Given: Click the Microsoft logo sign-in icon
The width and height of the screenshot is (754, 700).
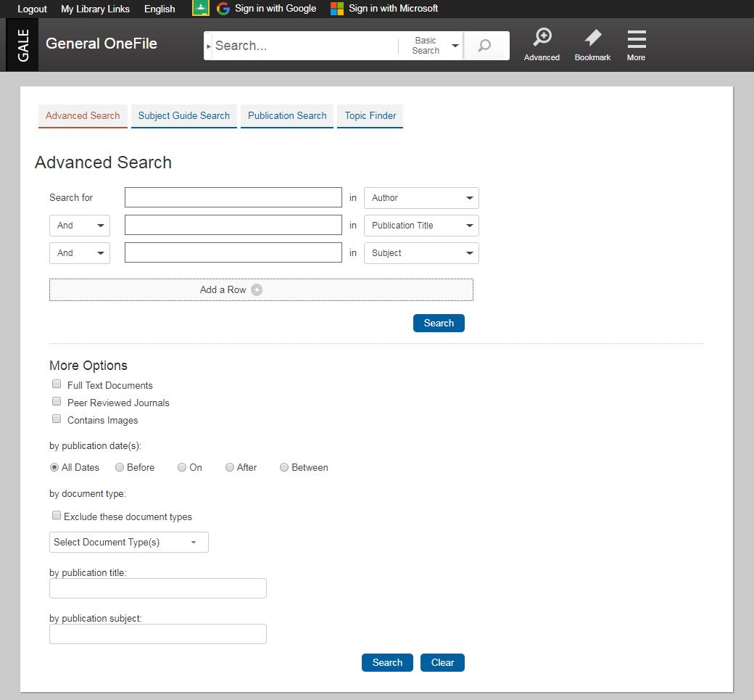Looking at the screenshot, I should pos(337,9).
